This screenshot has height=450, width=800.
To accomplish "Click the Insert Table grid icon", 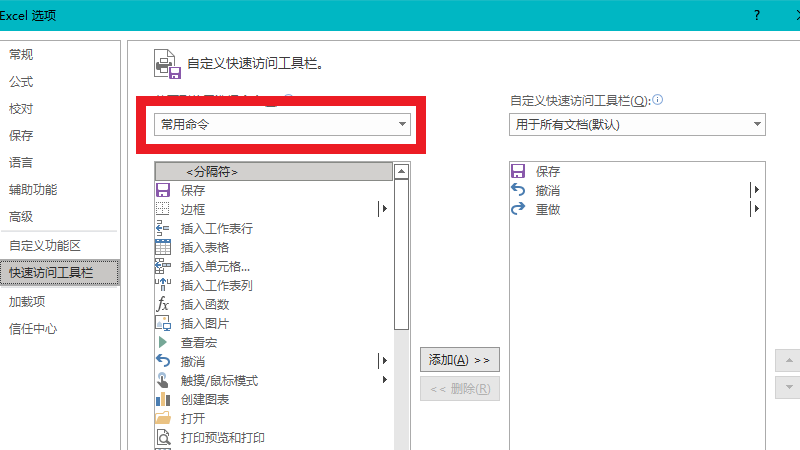I will tap(163, 247).
